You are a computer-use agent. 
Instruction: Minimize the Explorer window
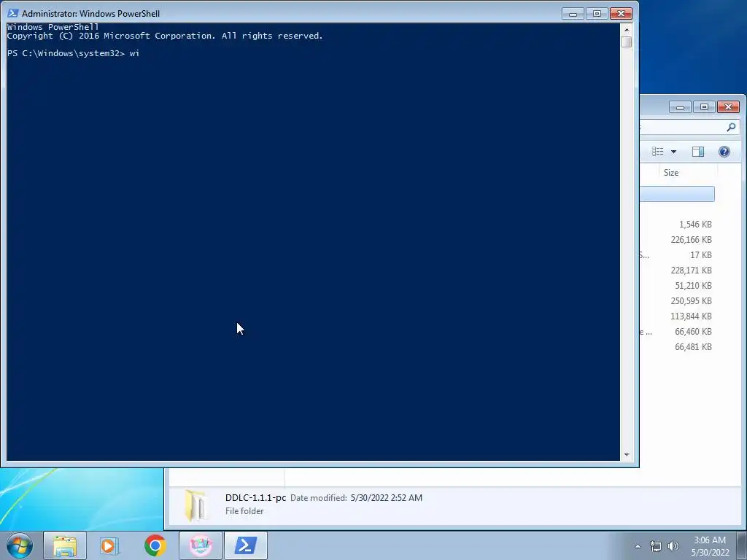[x=680, y=107]
